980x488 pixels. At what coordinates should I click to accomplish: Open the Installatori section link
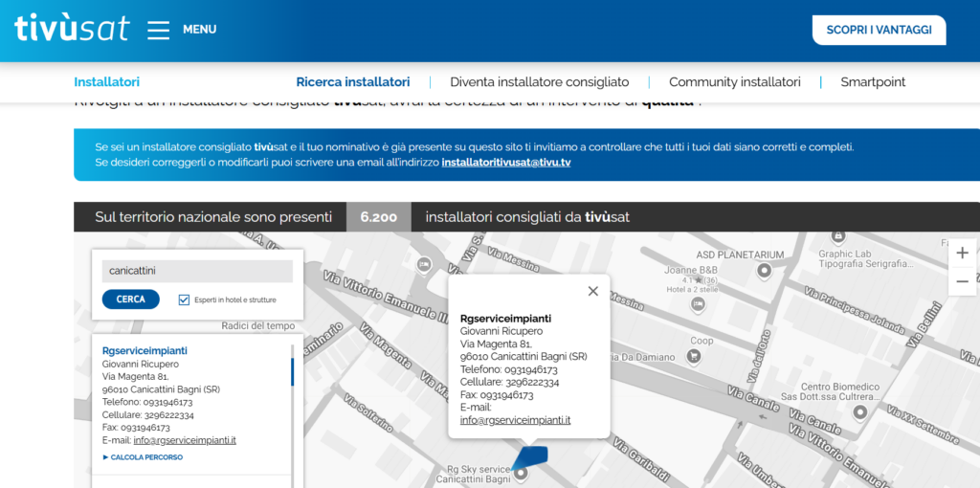(x=106, y=82)
